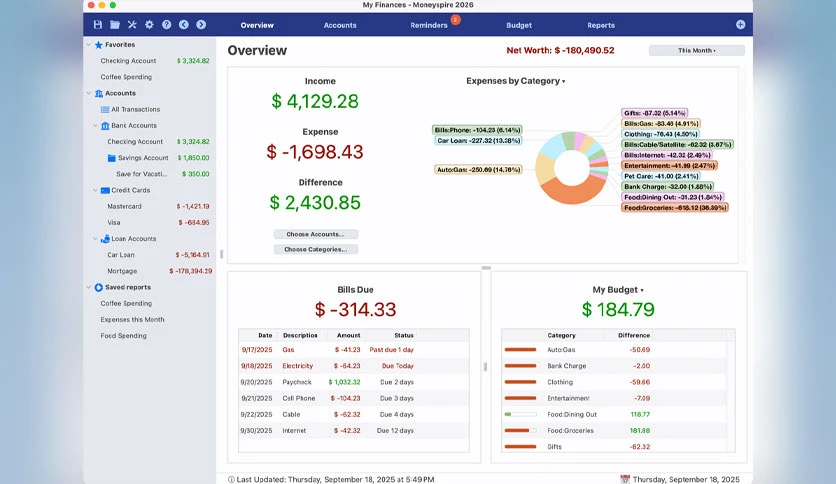Open the tools wrench icon
The height and width of the screenshot is (484, 836).
(x=132, y=25)
